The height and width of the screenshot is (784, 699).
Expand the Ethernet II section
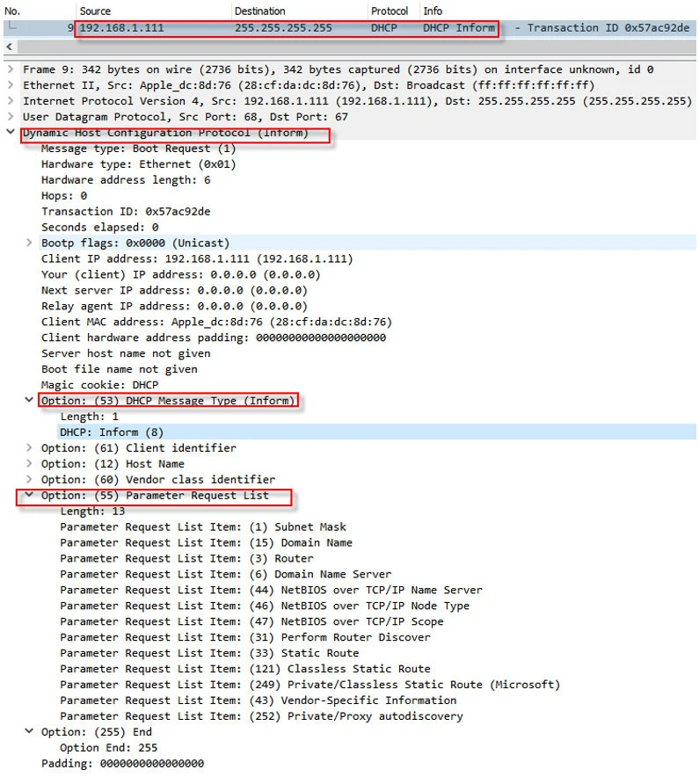click(9, 85)
